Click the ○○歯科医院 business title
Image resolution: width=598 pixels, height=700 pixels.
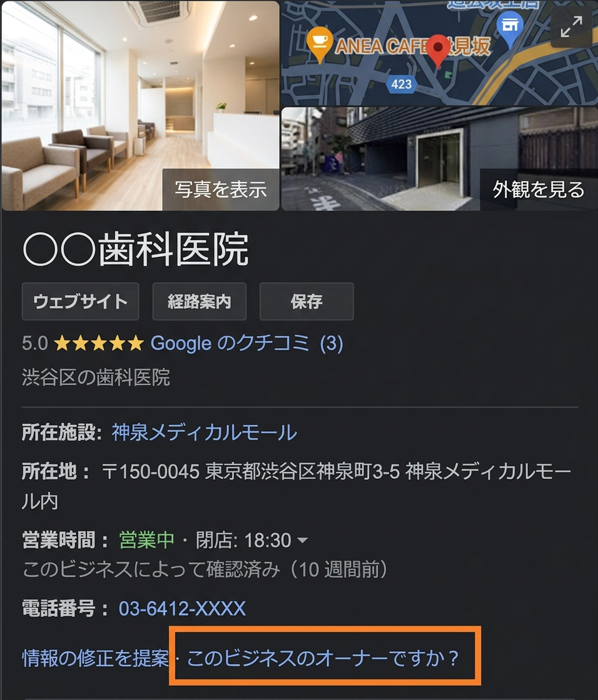click(135, 249)
